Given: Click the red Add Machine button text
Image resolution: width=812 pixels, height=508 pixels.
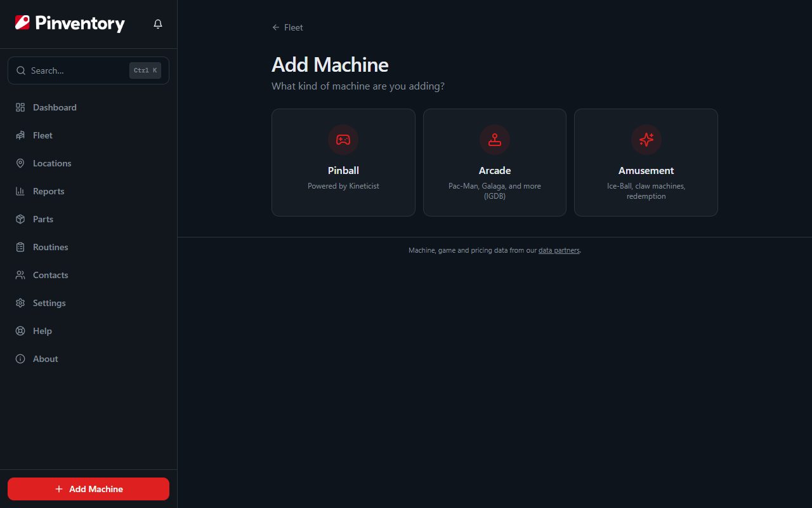Looking at the screenshot, I should pos(96,489).
